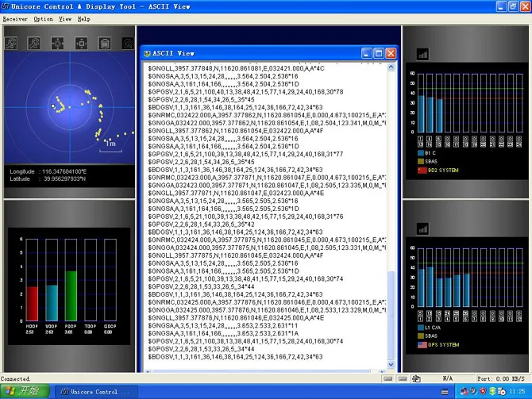The image size is (532, 399).
Task: Click the cyan VDOP bar
Action: pyautogui.click(x=52, y=303)
